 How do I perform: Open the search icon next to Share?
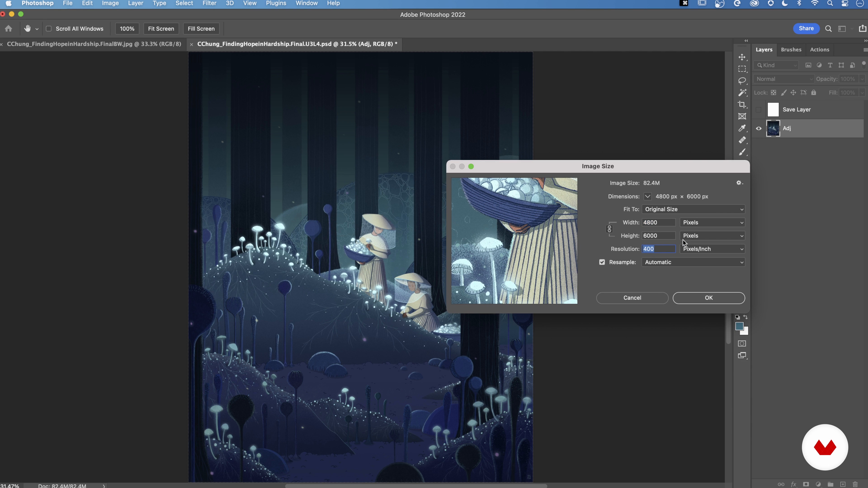pyautogui.click(x=828, y=29)
